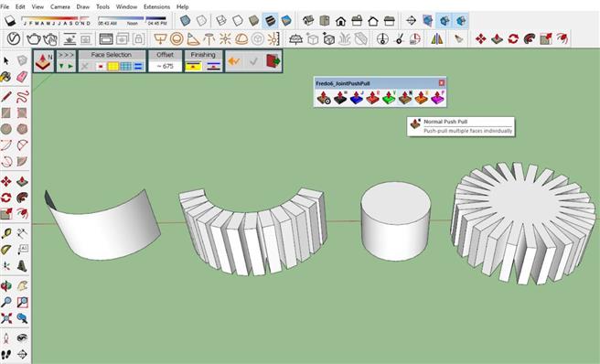The width and height of the screenshot is (600, 364).
Task: Select Round Push Pull red icon
Action: click(x=372, y=98)
